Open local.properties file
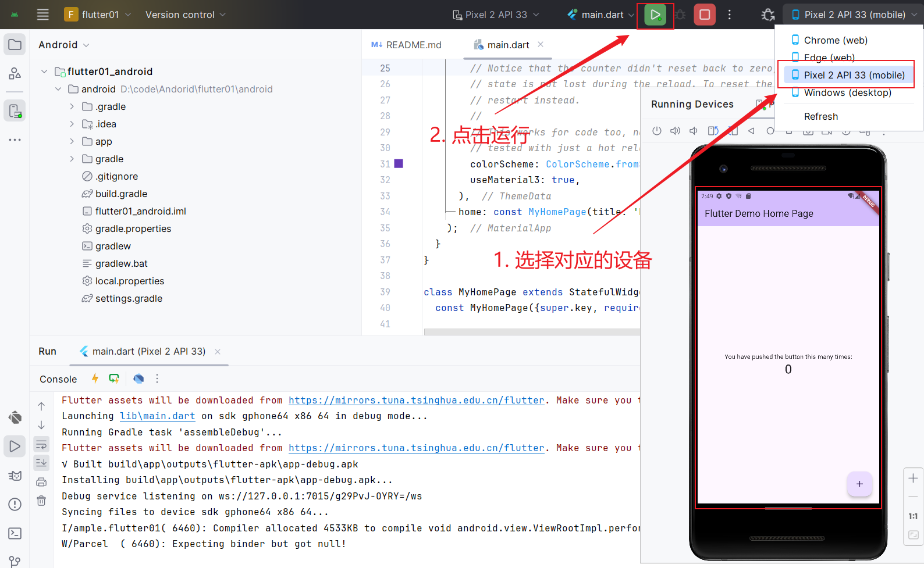The width and height of the screenshot is (924, 568). pyautogui.click(x=130, y=281)
